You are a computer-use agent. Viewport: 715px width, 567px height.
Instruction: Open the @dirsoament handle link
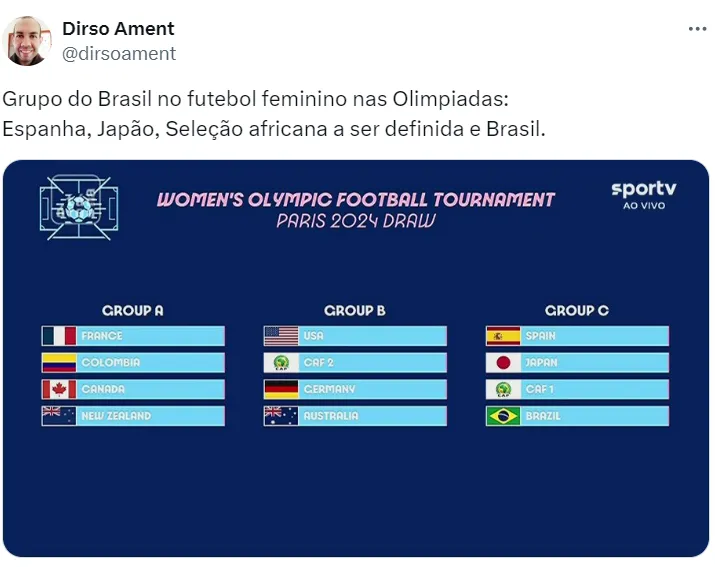pos(119,54)
